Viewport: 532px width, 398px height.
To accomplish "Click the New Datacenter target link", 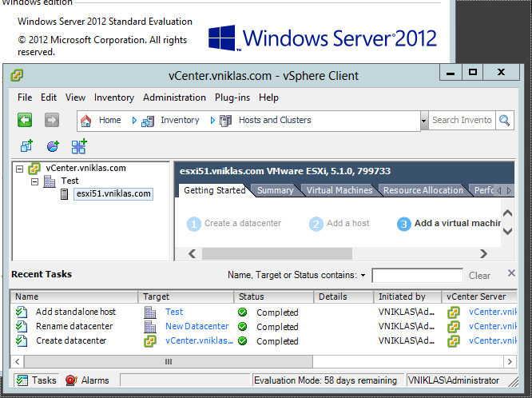I will [197, 326].
